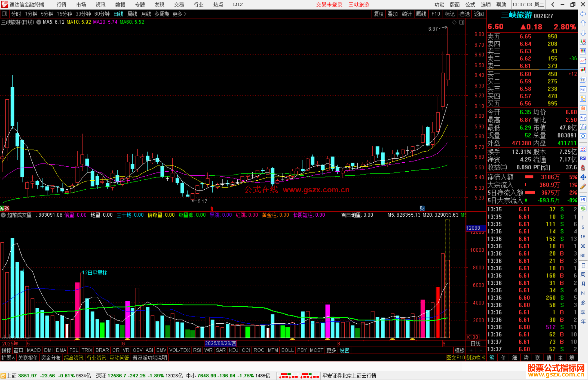Open the intraday line chart icon
Viewport: 588px width, 380px height.
pos(583,61)
